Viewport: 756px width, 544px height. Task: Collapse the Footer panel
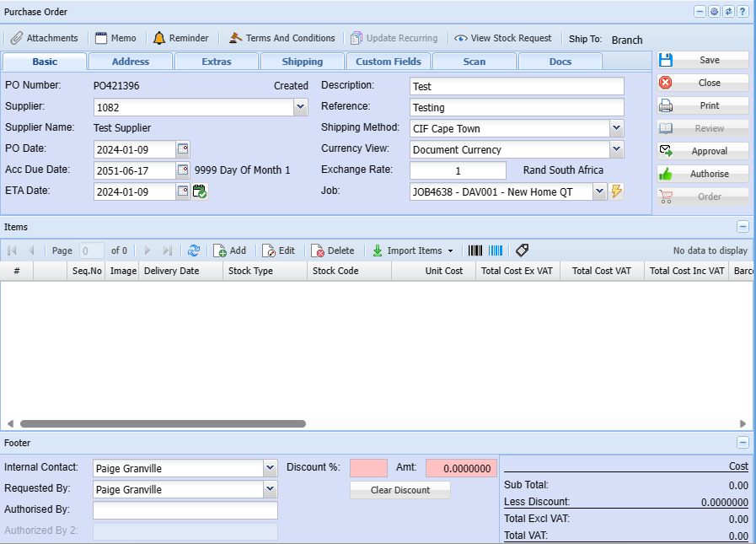coord(743,442)
